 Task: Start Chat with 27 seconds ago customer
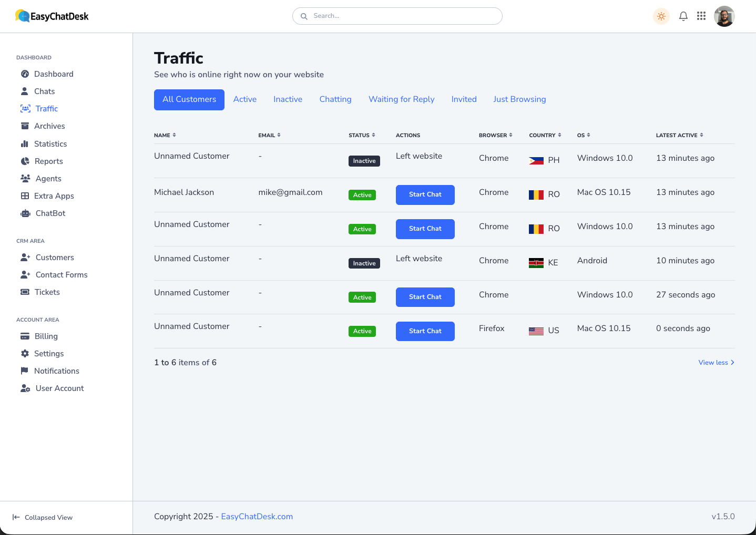coord(425,297)
